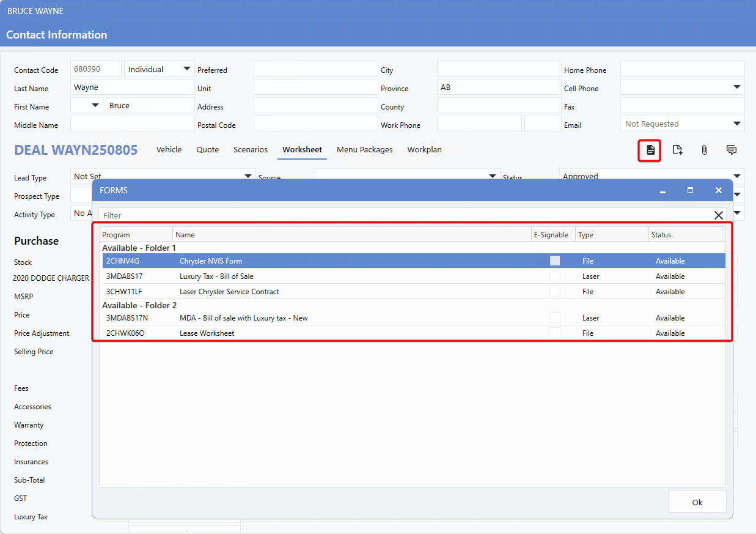The width and height of the screenshot is (756, 534).
Task: Open the Forms document icon
Action: (650, 150)
